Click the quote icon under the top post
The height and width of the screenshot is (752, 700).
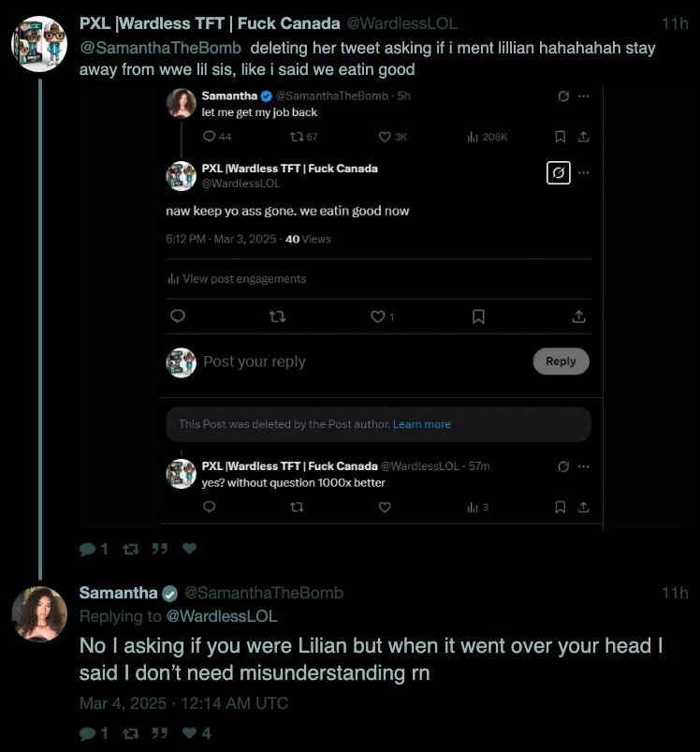[160, 549]
